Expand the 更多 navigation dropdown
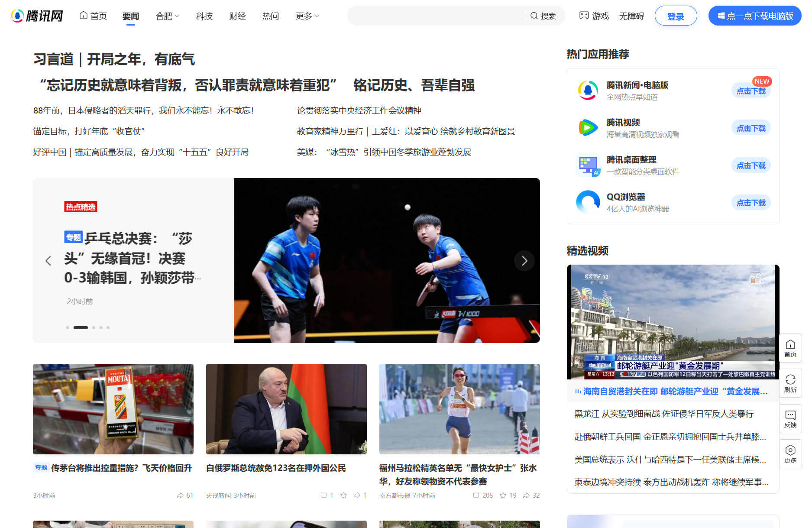The image size is (812, 528). (307, 16)
